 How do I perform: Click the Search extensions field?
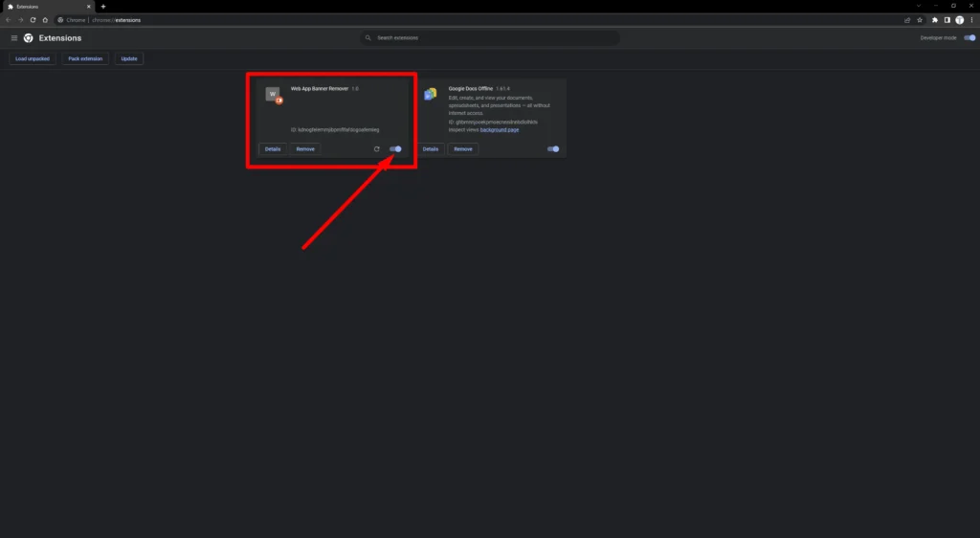coord(490,38)
